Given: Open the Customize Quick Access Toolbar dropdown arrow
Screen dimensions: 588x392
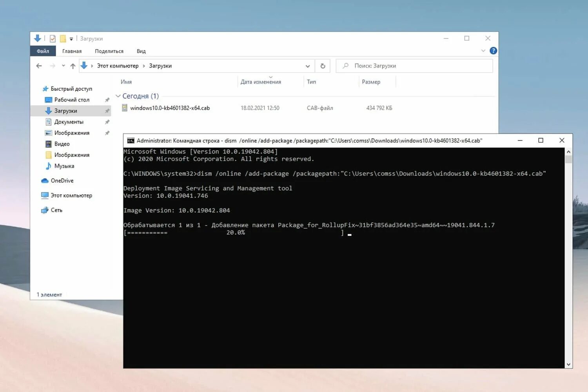Looking at the screenshot, I should click(71, 39).
